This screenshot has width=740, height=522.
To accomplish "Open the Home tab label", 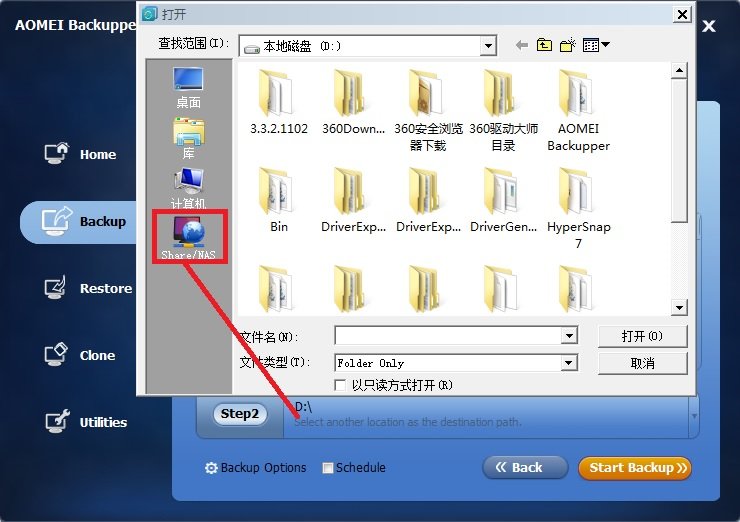I will tap(98, 154).
